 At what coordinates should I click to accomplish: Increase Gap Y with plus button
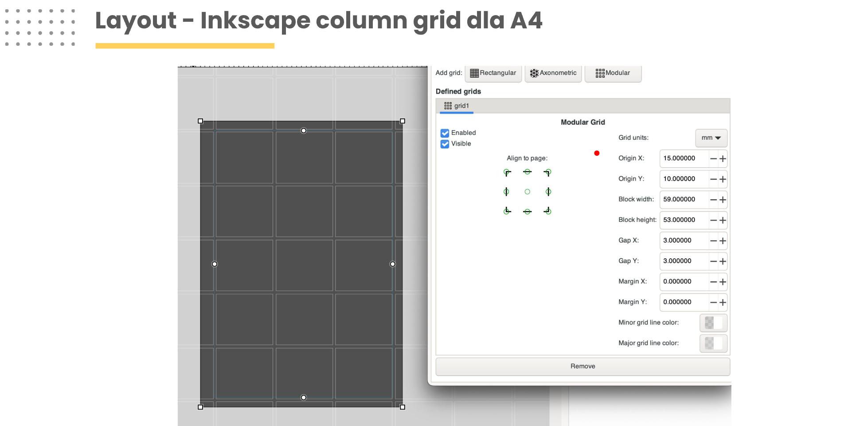(723, 261)
